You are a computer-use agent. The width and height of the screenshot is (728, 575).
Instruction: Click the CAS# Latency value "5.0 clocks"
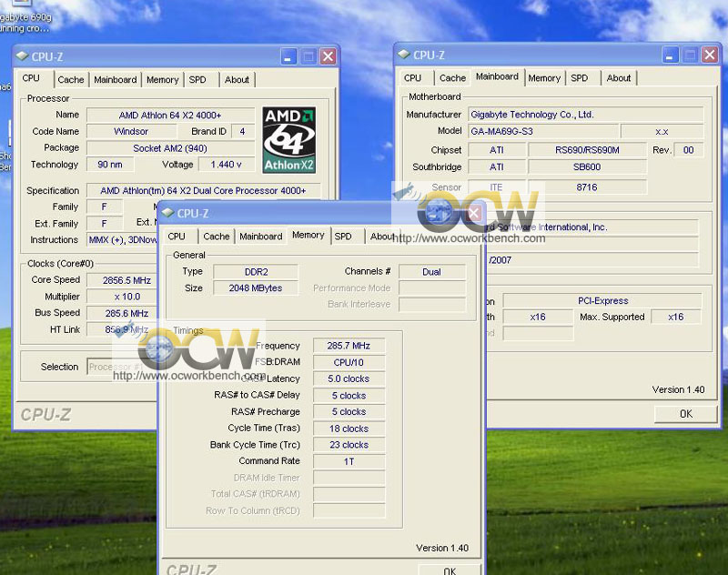pos(349,378)
